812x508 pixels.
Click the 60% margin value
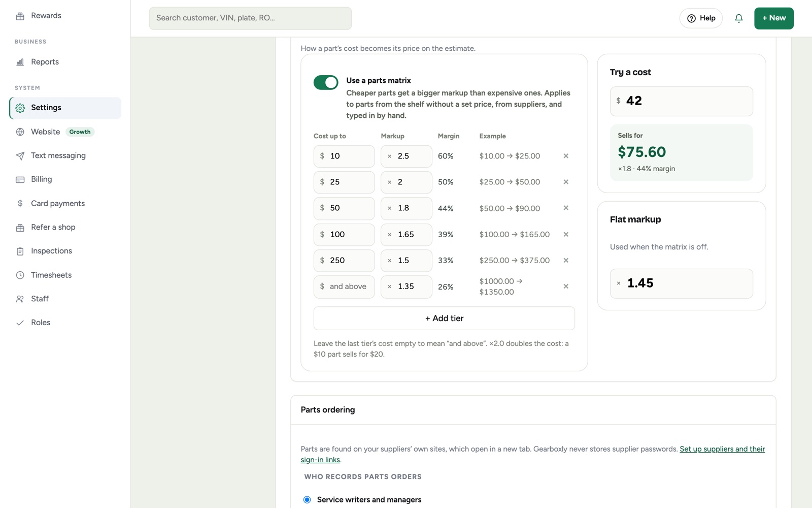click(446, 156)
